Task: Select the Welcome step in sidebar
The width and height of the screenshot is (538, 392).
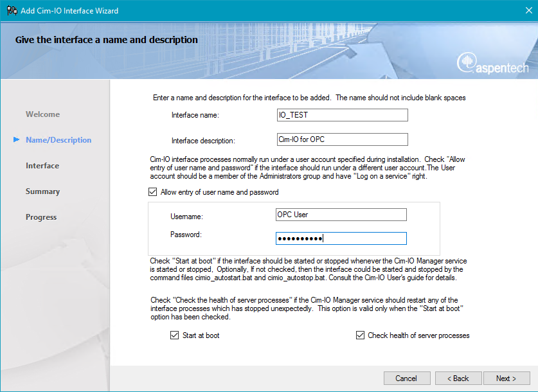Action: [x=42, y=114]
